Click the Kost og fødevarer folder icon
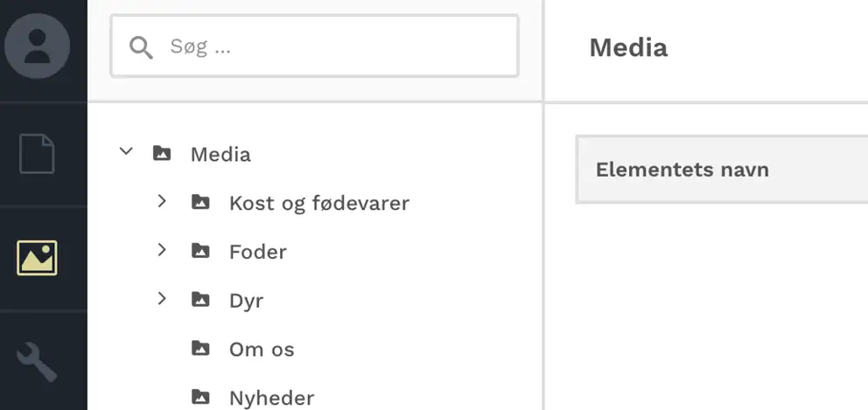Screen dimensions: 868x410 coord(200,203)
